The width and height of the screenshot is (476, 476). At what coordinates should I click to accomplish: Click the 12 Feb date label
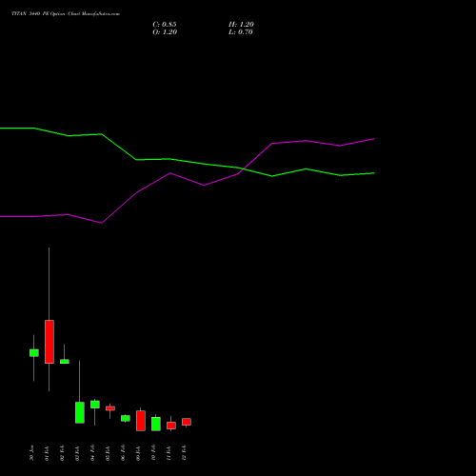coord(184,453)
